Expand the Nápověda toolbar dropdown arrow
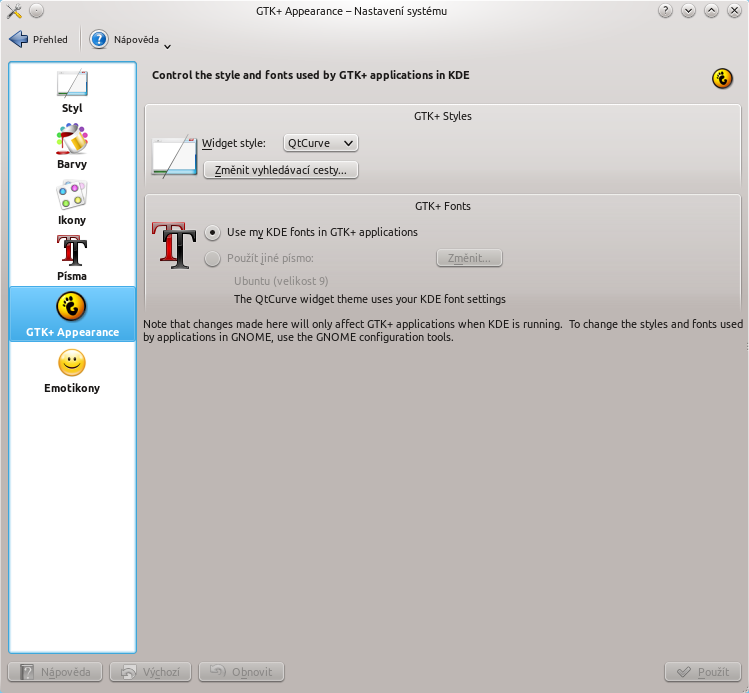The width and height of the screenshot is (749, 693). 167,47
